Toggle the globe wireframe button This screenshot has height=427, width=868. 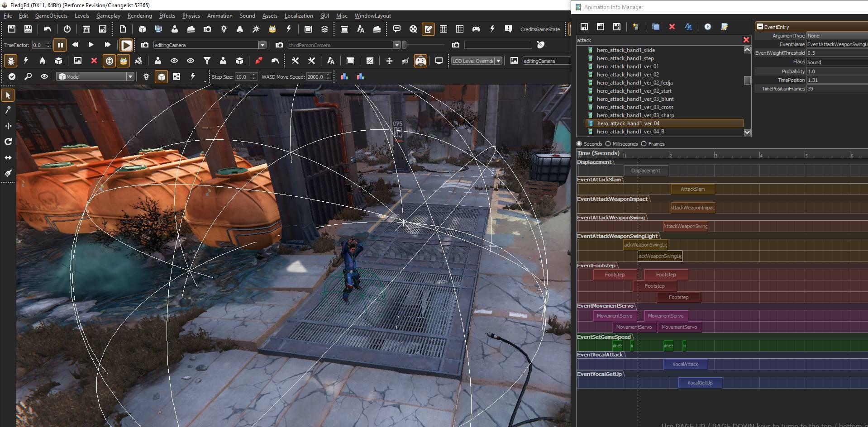click(109, 61)
